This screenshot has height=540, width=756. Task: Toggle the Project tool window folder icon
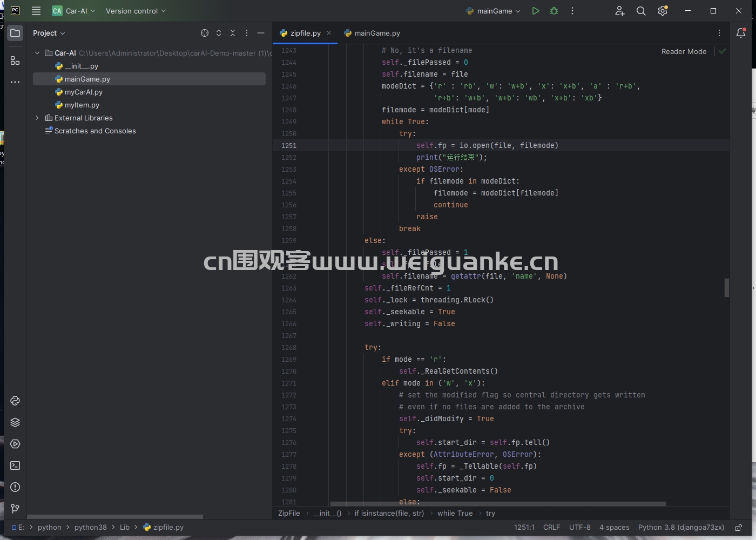pos(15,33)
